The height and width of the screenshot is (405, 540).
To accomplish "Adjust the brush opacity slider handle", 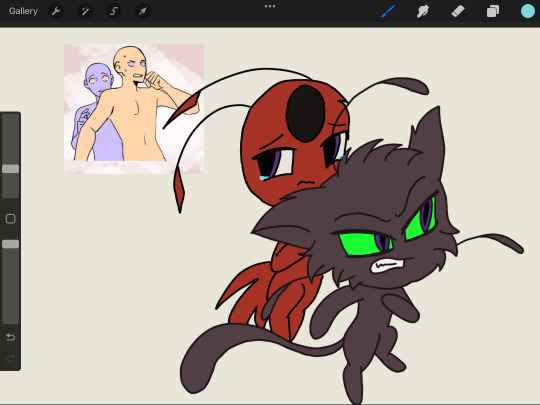I will pyautogui.click(x=11, y=244).
